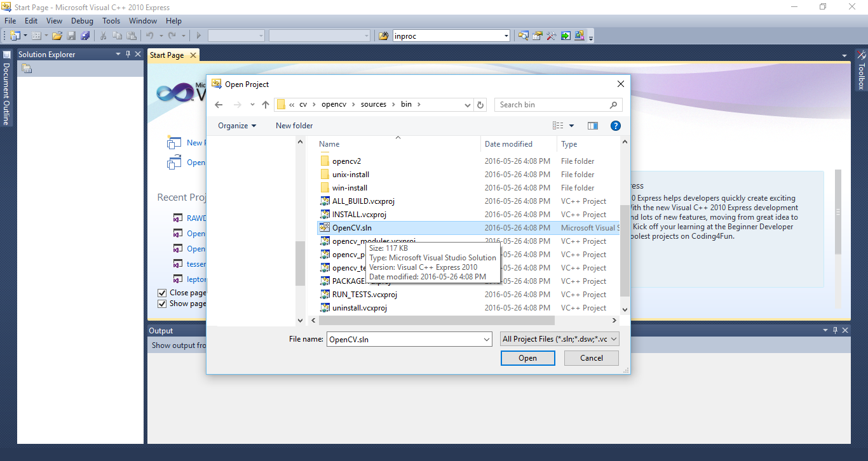Open the Add New Item dropdown arrow

tap(46, 36)
